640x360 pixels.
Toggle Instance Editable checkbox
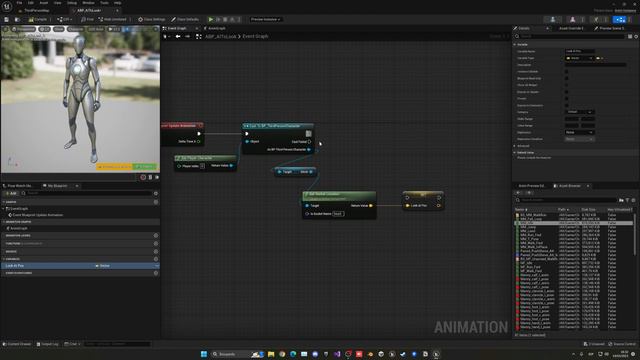566,71
